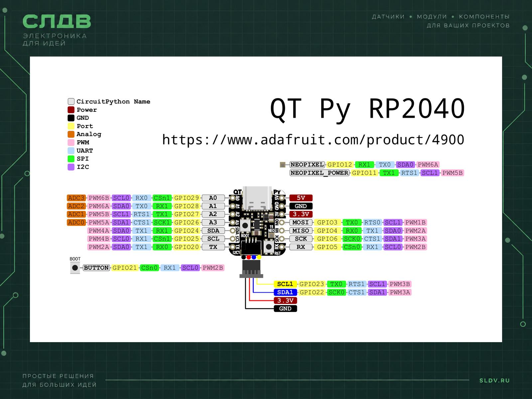532x399 pixels.
Task: Click the purple I2C legend swatch
Action: pyautogui.click(x=71, y=167)
